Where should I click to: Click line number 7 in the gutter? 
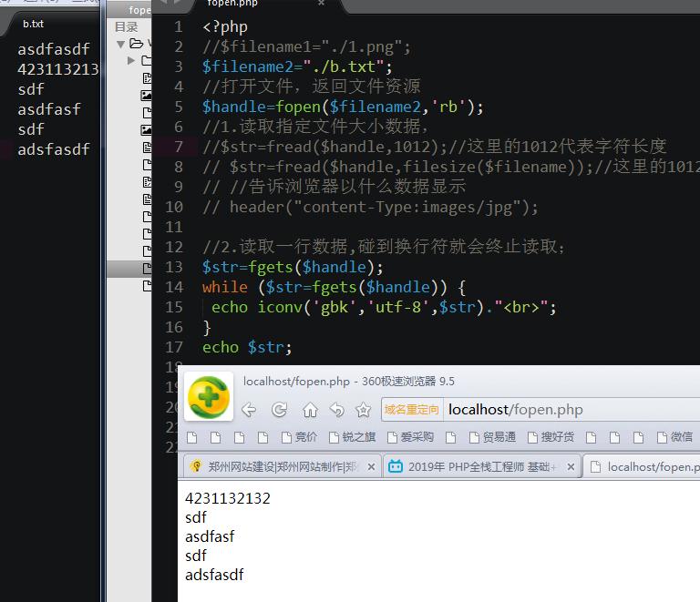pos(179,147)
